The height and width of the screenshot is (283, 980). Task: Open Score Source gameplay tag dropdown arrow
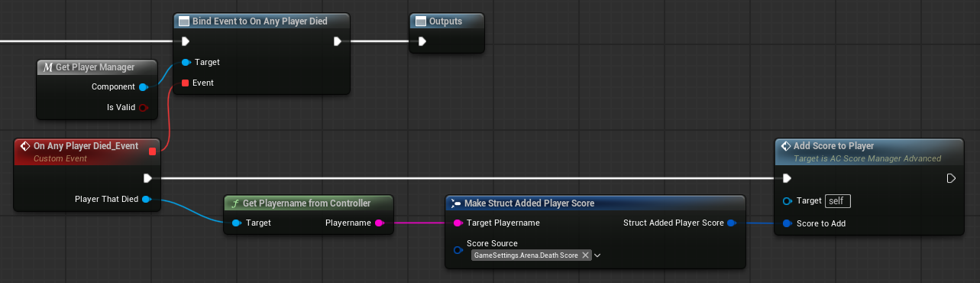click(x=597, y=255)
